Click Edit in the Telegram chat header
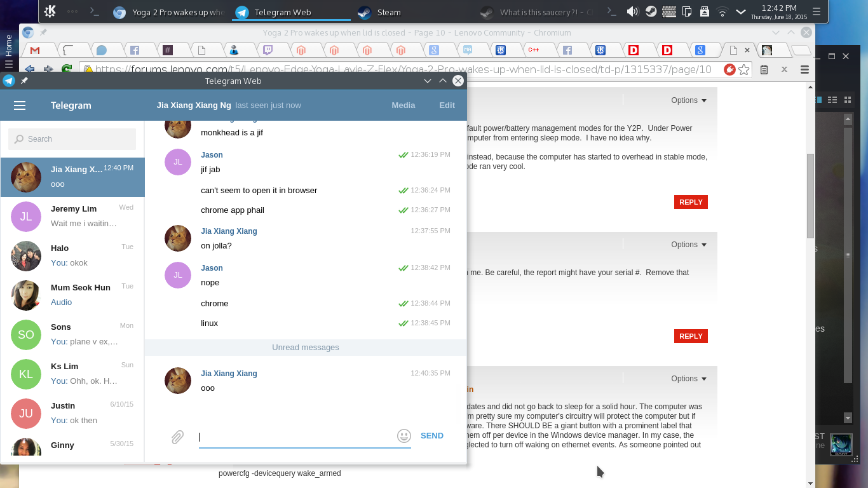868x488 pixels. 447,105
